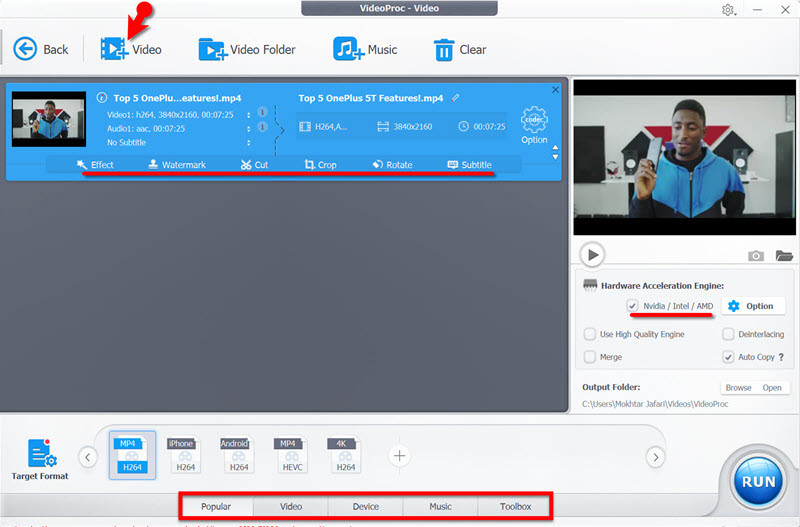Select the 4K H264 format preset
Viewport: 800px width, 527px height.
(x=345, y=455)
